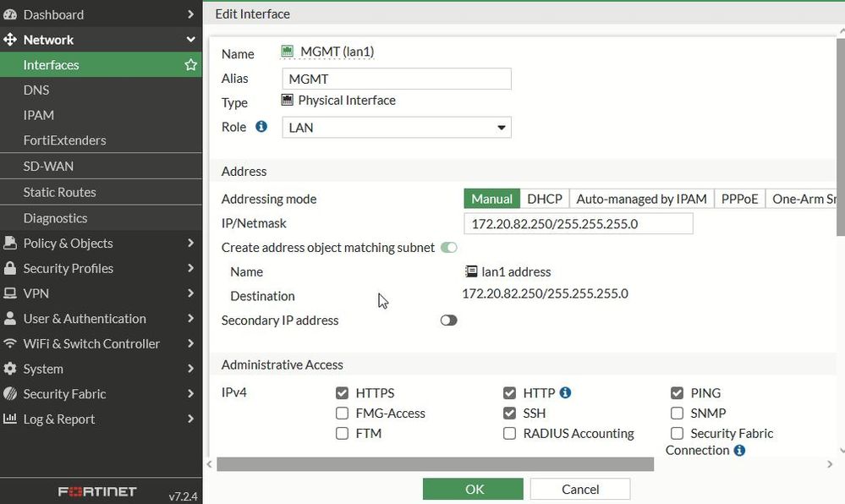The width and height of the screenshot is (845, 504).
Task: Uncheck the HTTPS administrative access checkbox
Action: (x=342, y=393)
